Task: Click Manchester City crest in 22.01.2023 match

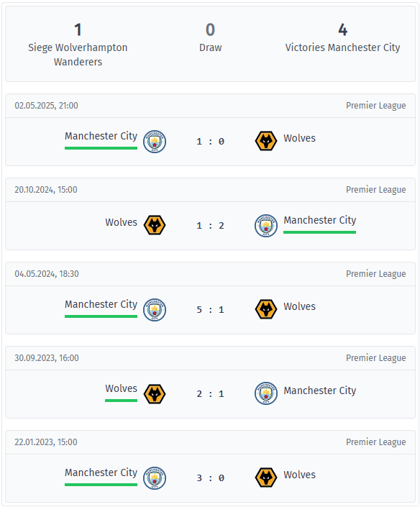Action: (x=155, y=478)
